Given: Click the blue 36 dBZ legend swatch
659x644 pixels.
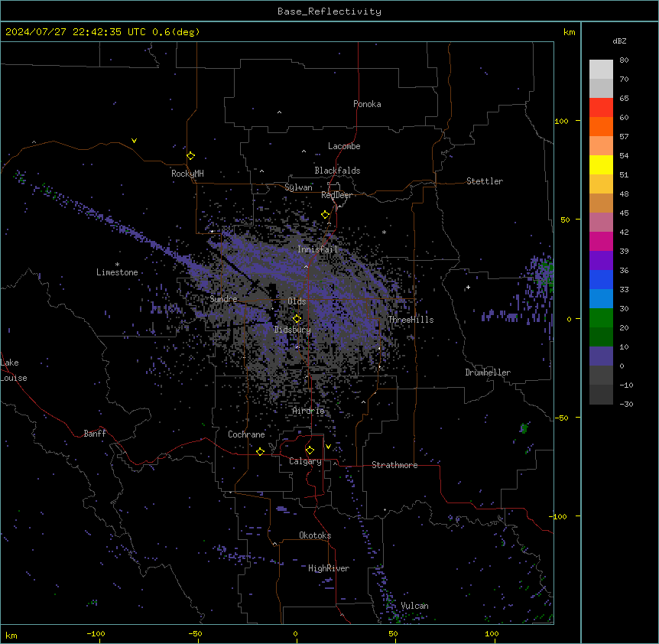Looking at the screenshot, I should 601,279.
